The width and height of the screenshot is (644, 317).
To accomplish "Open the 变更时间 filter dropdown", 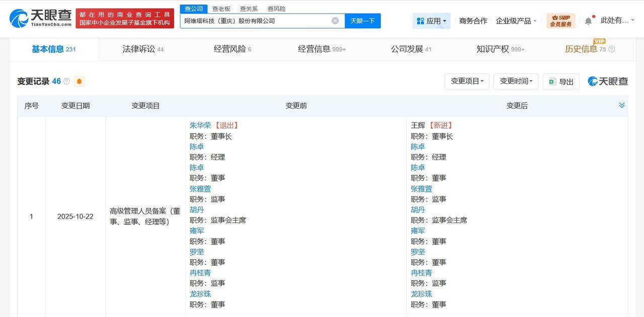I will (x=516, y=81).
